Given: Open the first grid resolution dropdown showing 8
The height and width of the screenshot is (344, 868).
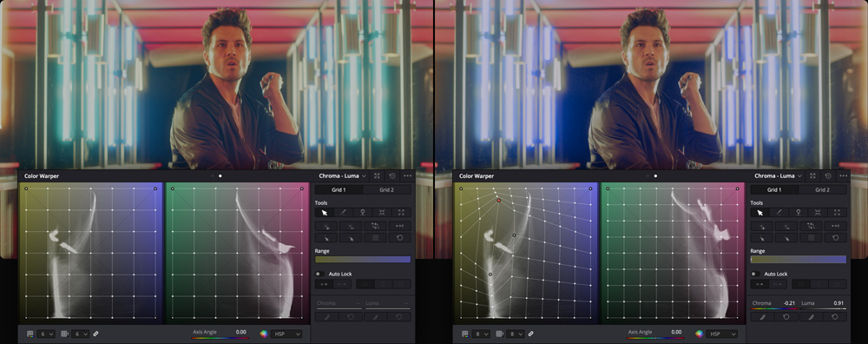Looking at the screenshot, I should click(x=482, y=334).
